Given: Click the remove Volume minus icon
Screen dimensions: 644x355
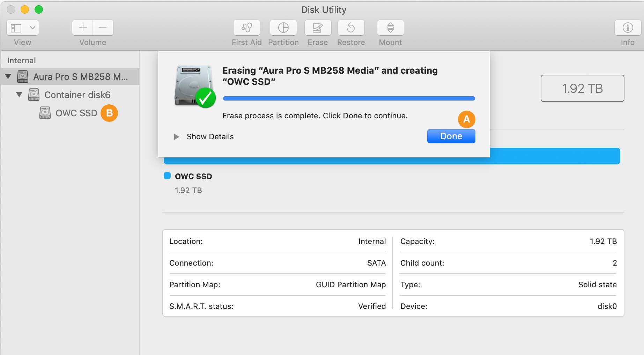Looking at the screenshot, I should click(x=103, y=28).
